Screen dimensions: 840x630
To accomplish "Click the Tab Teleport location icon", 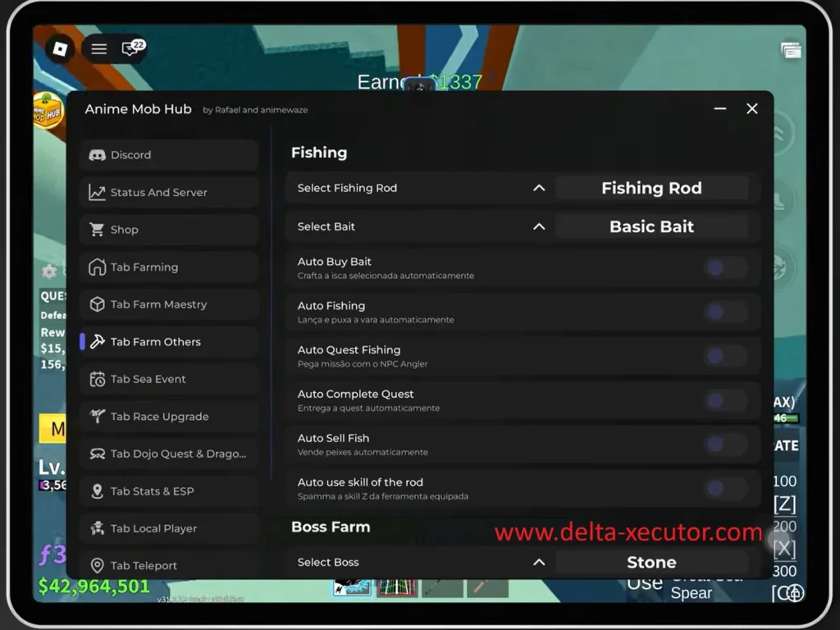I will pos(97,566).
